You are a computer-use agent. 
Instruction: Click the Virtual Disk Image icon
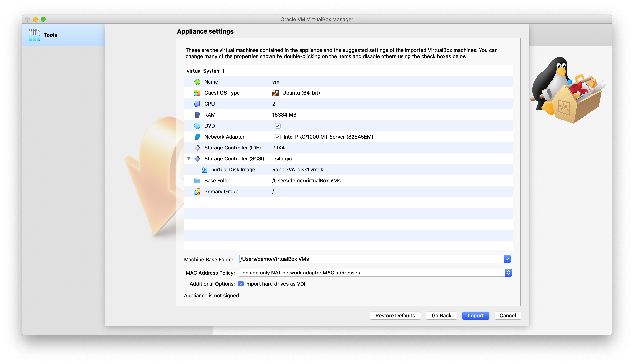point(205,170)
